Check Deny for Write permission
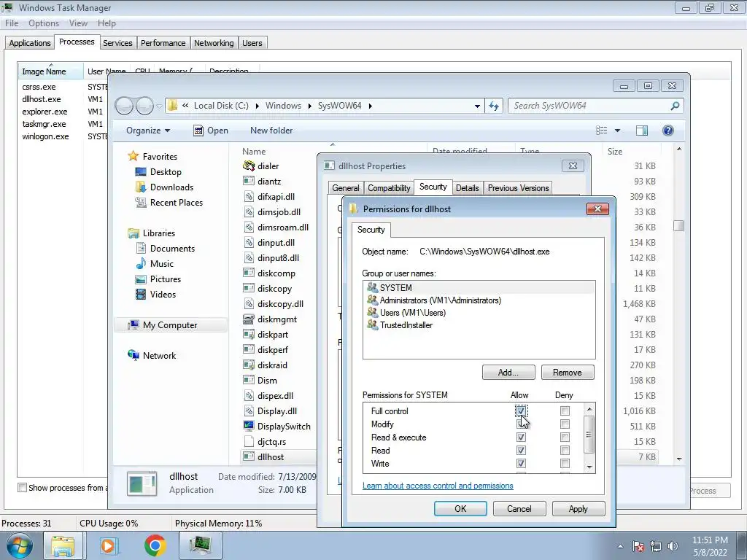The height and width of the screenshot is (560, 747). point(565,463)
